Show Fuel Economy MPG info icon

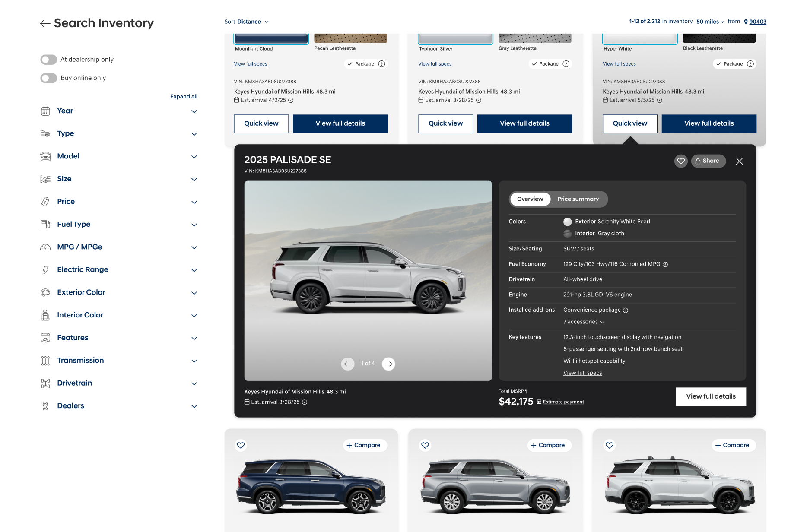point(665,264)
